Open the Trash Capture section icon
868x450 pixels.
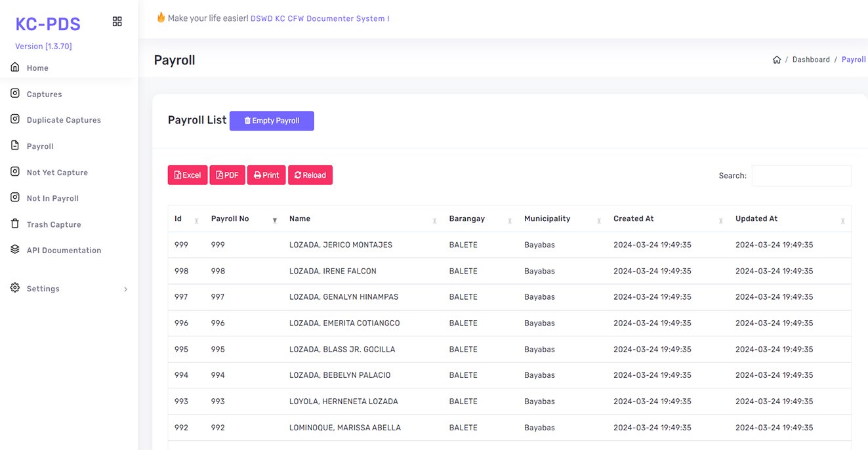(x=14, y=224)
